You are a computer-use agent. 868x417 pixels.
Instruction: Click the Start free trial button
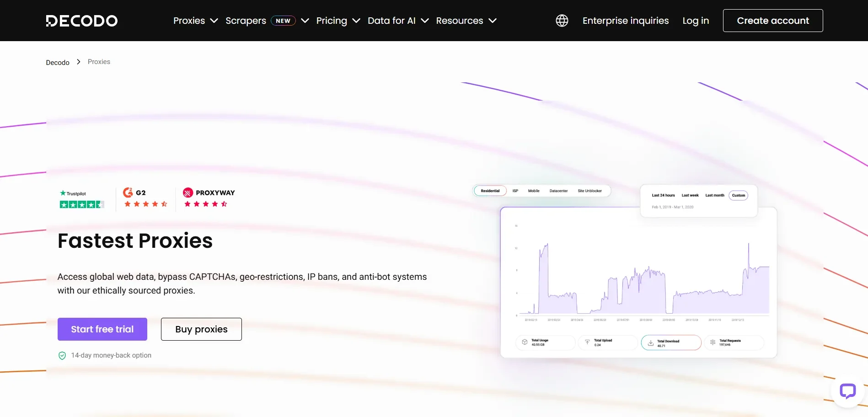[x=102, y=329]
